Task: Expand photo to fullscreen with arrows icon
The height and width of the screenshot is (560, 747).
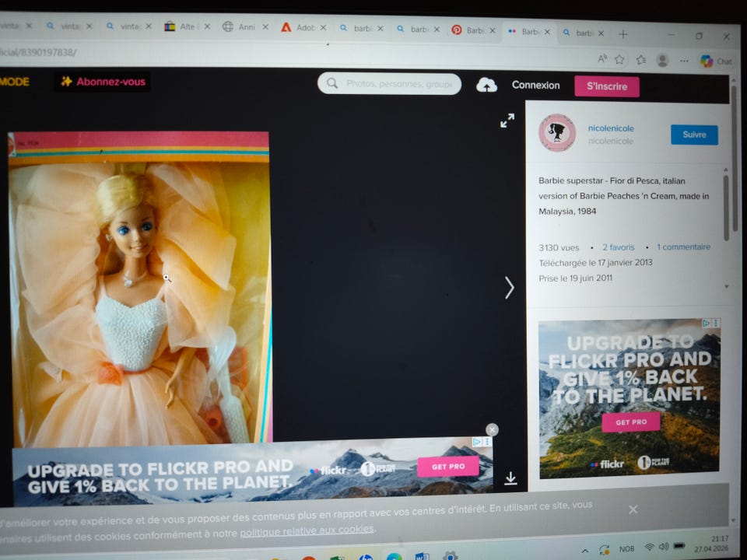Action: 507,121
